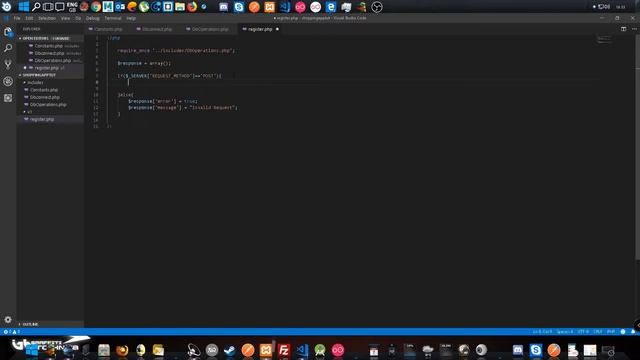Open the editor More Actions ellipsis

[634, 29]
